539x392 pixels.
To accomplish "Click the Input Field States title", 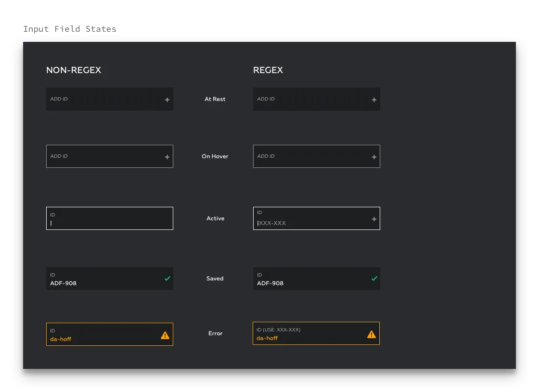I will point(70,29).
